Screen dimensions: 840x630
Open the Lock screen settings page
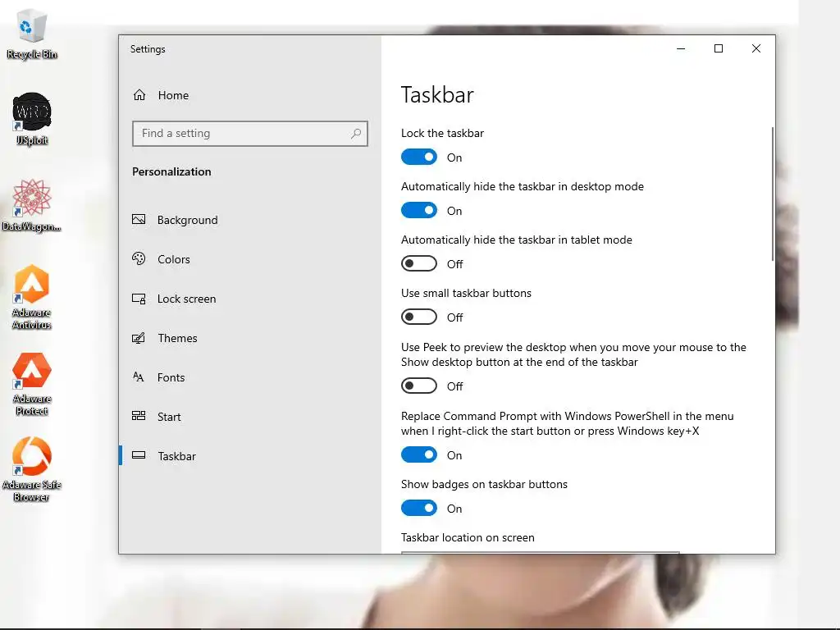pyautogui.click(x=186, y=299)
